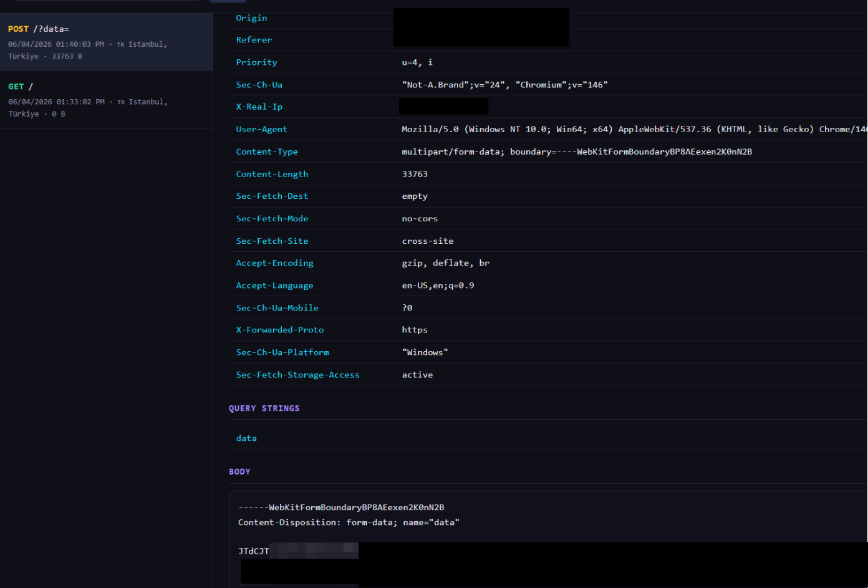Select the GET / request entry
The height and width of the screenshot is (588, 868).
[x=106, y=100]
